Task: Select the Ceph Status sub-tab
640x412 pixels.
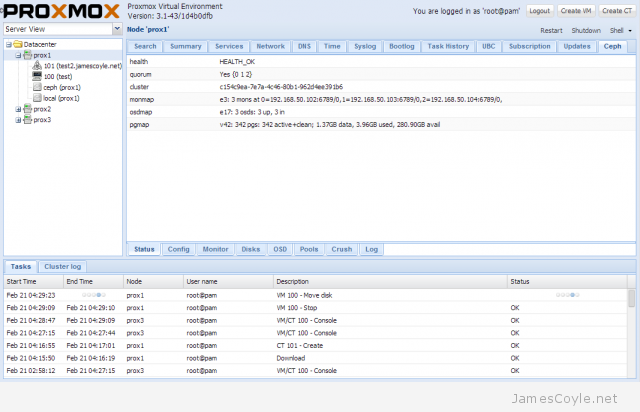Action: pos(144,249)
